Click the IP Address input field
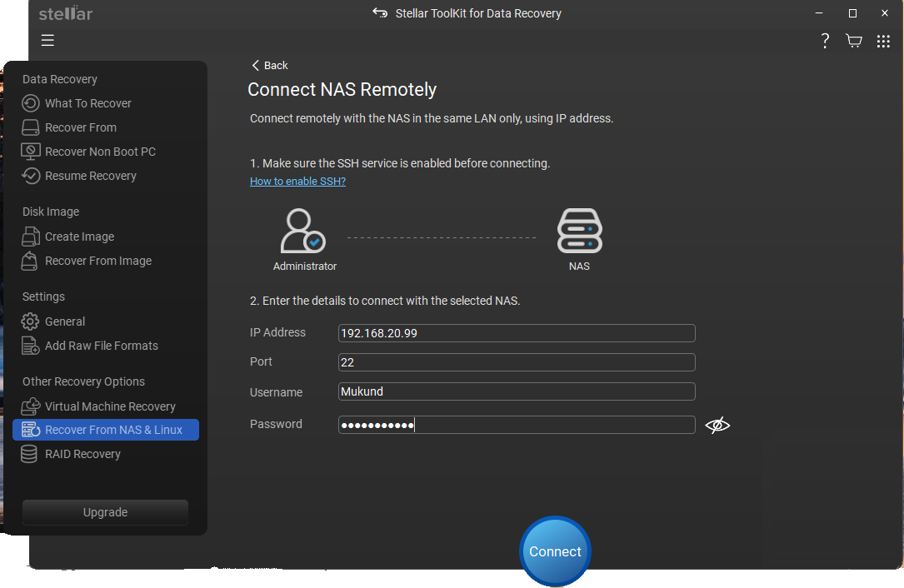 pyautogui.click(x=517, y=333)
